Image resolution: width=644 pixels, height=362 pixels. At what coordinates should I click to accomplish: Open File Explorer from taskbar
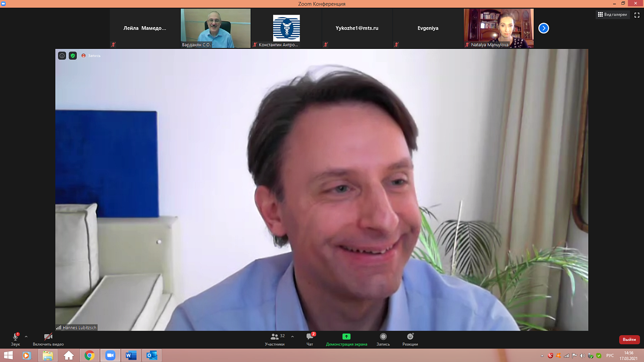[x=48, y=355]
